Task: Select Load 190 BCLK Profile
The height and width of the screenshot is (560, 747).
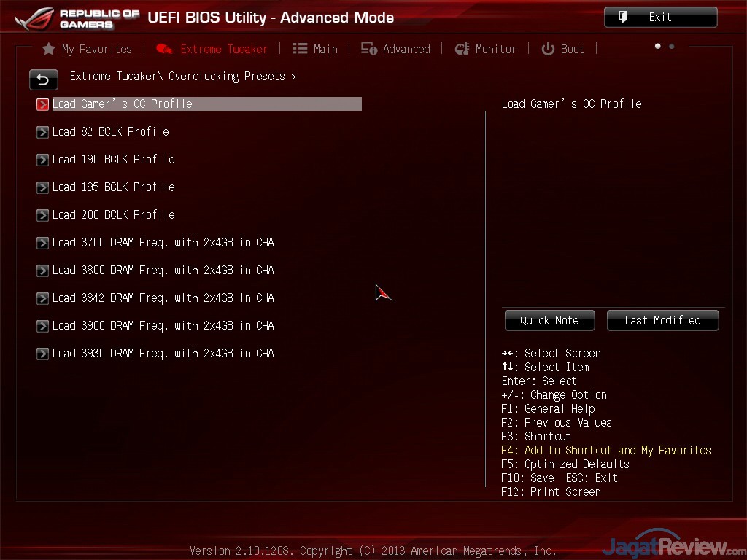Action: pyautogui.click(x=113, y=159)
